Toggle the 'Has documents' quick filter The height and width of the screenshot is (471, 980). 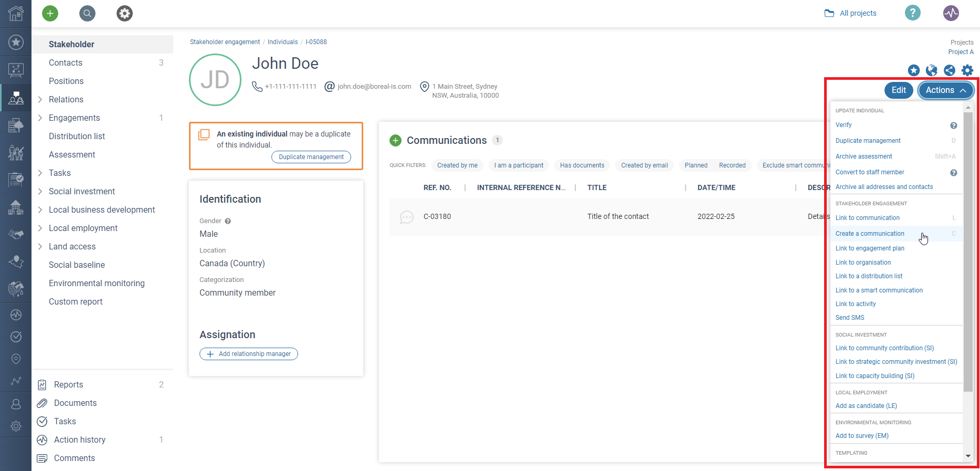(x=582, y=165)
